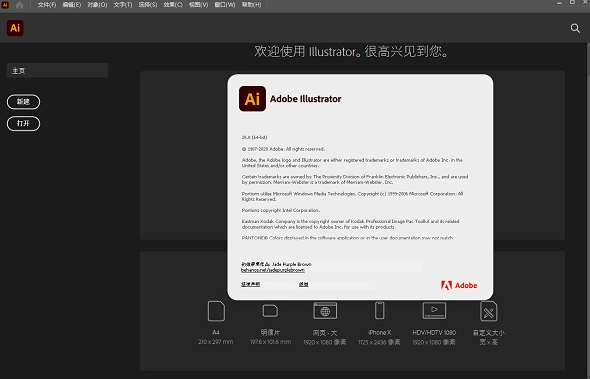The height and width of the screenshot is (379, 590).
Task: Open the 效果(C) menu
Action: pyautogui.click(x=173, y=5)
